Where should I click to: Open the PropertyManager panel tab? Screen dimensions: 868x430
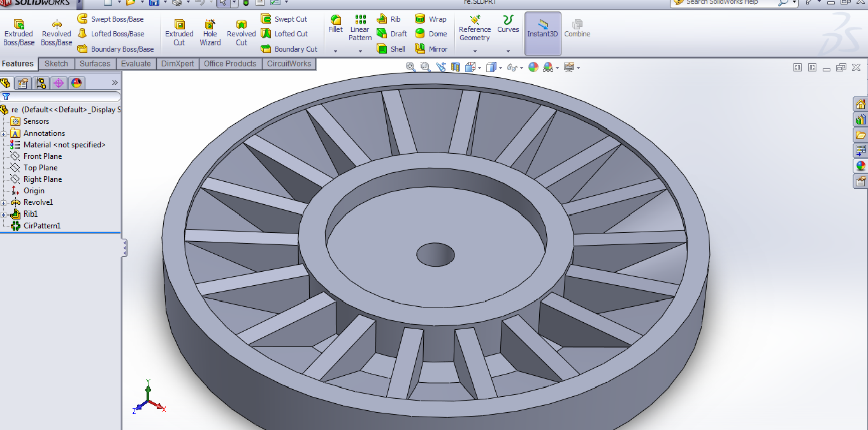[23, 83]
